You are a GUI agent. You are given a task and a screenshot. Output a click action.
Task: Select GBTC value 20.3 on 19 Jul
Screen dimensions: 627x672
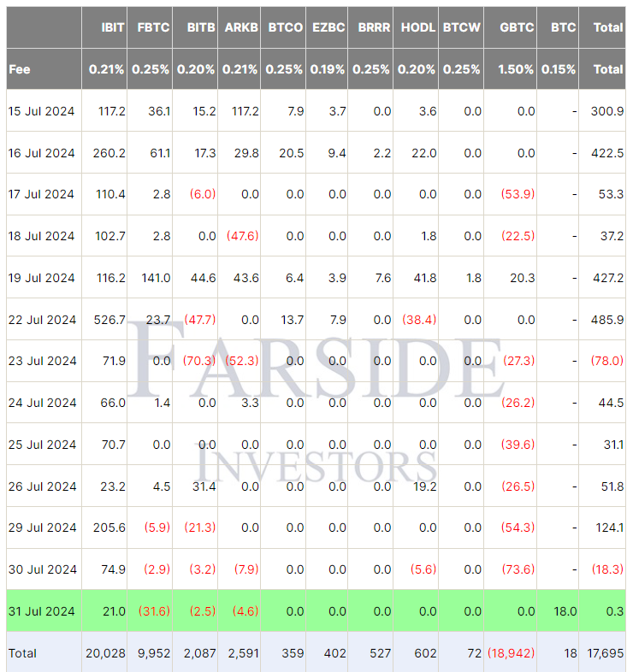click(x=523, y=278)
